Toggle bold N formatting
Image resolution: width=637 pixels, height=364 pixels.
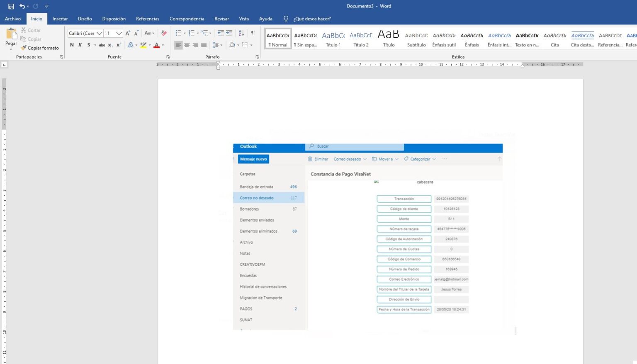pos(72,45)
